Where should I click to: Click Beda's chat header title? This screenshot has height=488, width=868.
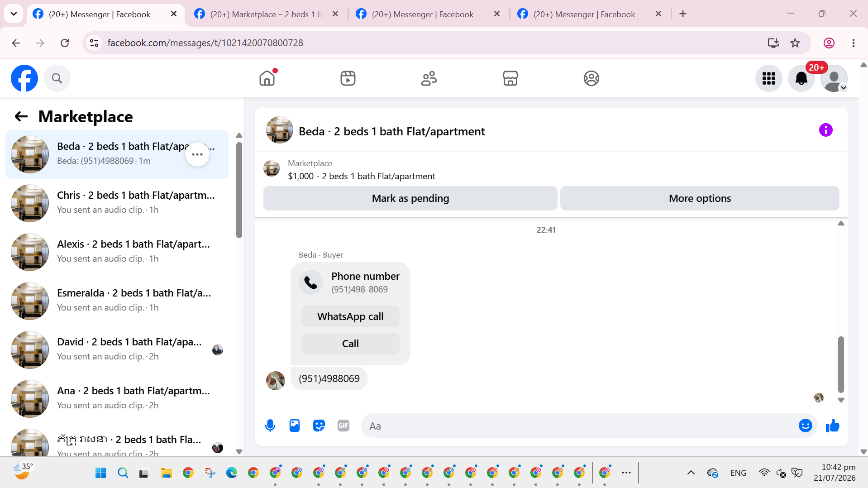point(391,131)
